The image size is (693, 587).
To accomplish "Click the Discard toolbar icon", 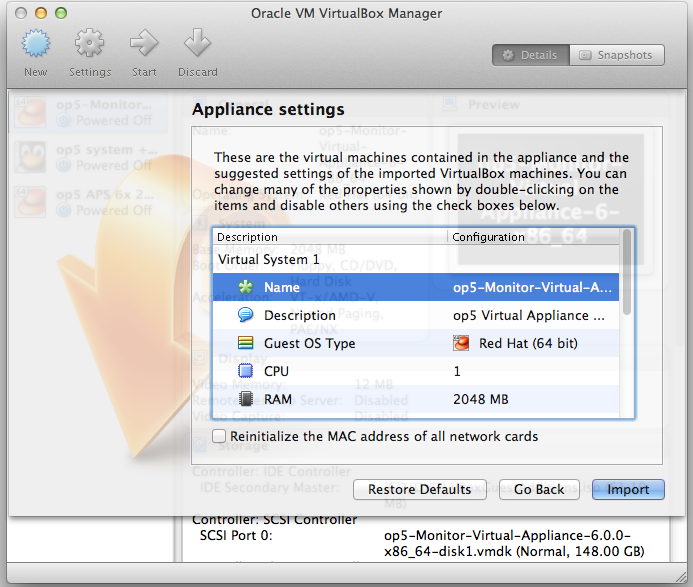I will click(x=197, y=45).
